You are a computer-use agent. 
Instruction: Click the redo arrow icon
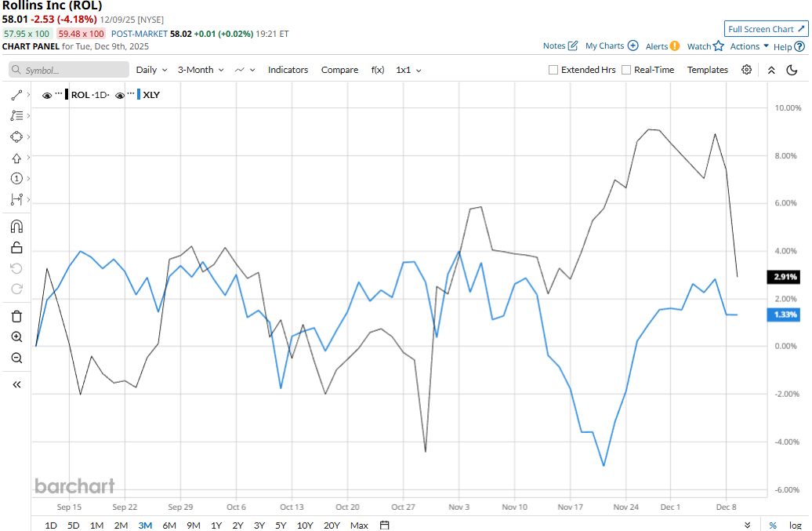pos(16,289)
